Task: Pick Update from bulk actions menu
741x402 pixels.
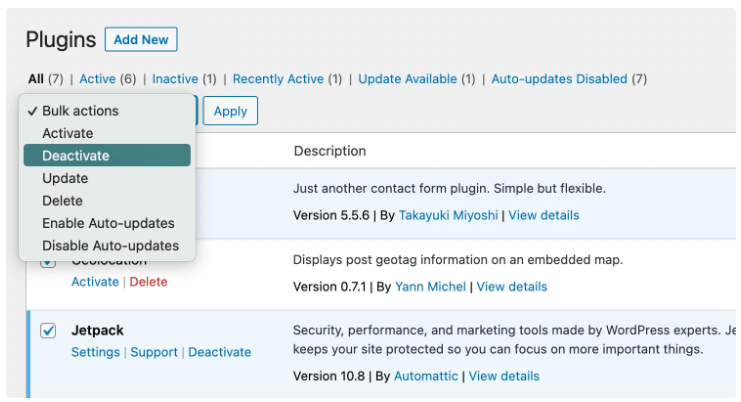Action: pyautogui.click(x=65, y=178)
